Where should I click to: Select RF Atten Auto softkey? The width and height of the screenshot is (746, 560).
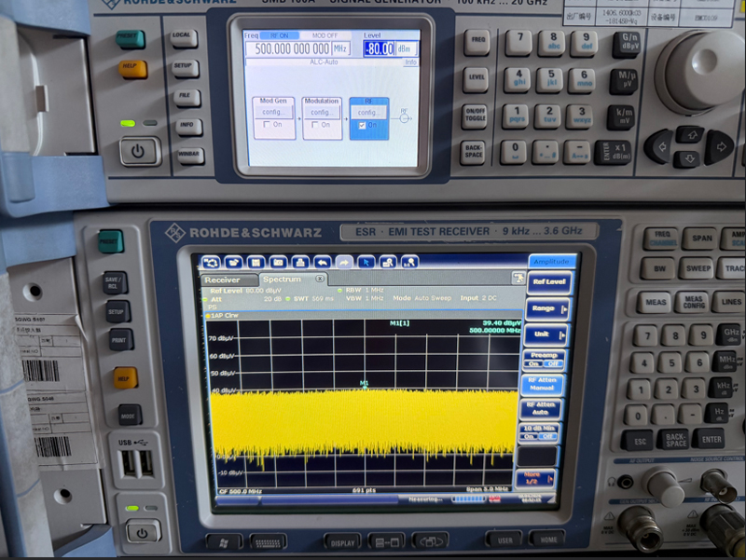point(540,408)
